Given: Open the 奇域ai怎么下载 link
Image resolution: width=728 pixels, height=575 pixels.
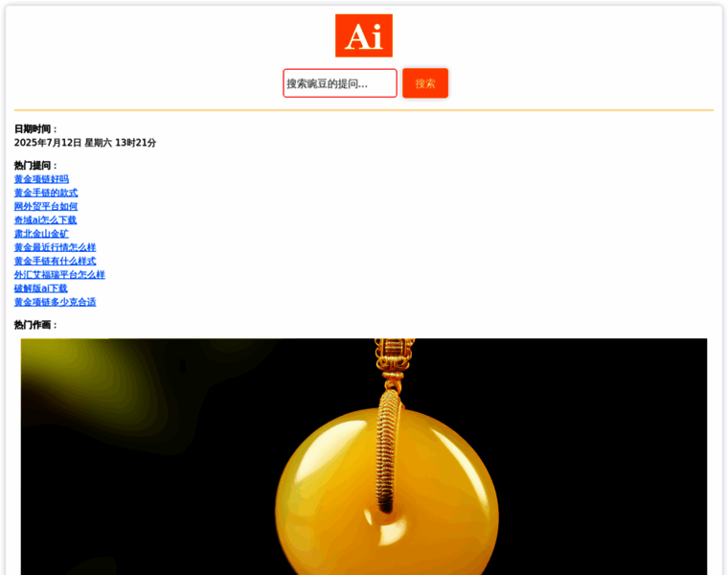Looking at the screenshot, I should tap(46, 219).
